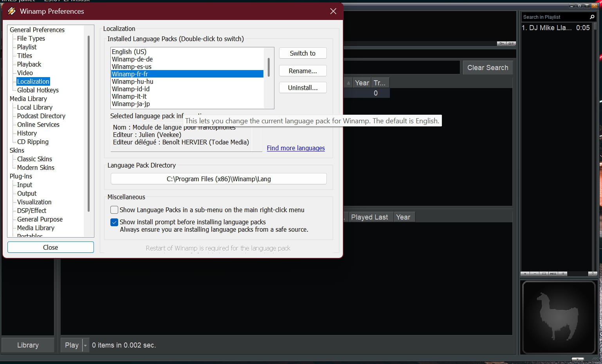Click the playlist select button icon
The width and height of the screenshot is (602, 364).
[544, 274]
